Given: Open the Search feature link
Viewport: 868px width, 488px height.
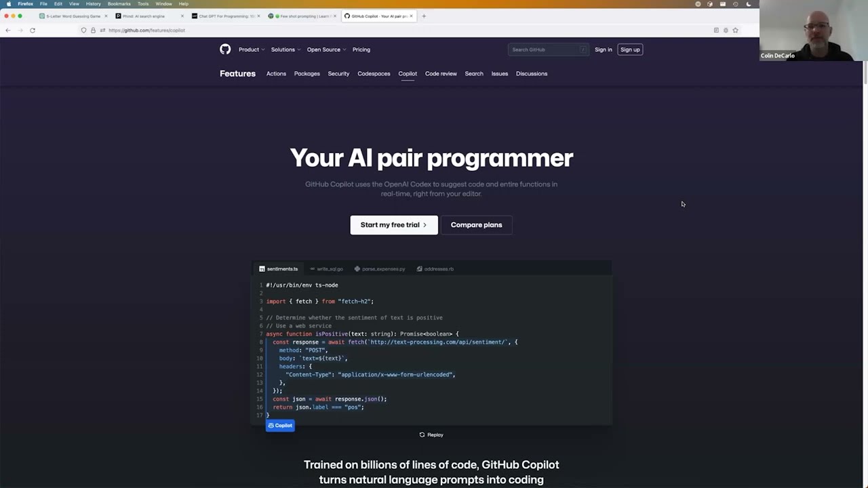Looking at the screenshot, I should [474, 74].
